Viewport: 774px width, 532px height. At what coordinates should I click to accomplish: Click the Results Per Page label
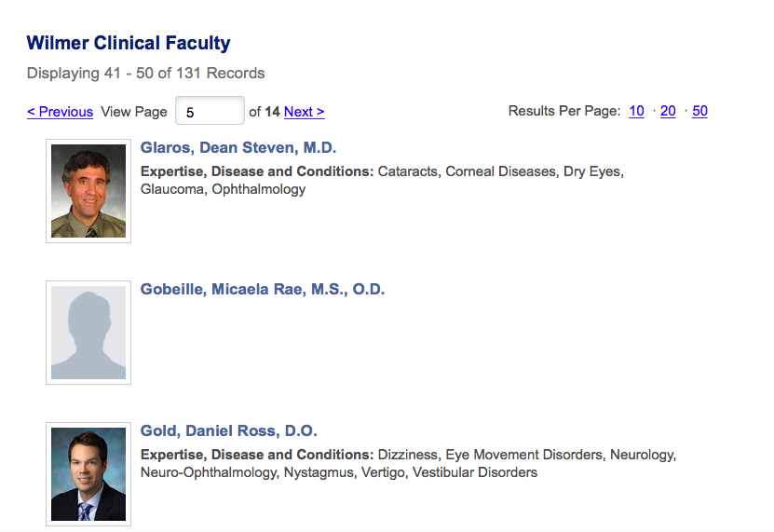click(x=564, y=111)
